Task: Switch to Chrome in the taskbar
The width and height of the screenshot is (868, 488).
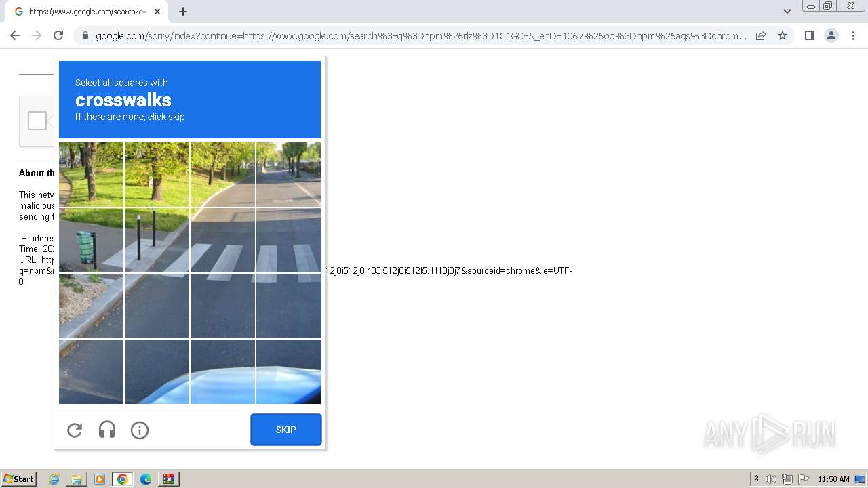Action: (x=123, y=479)
